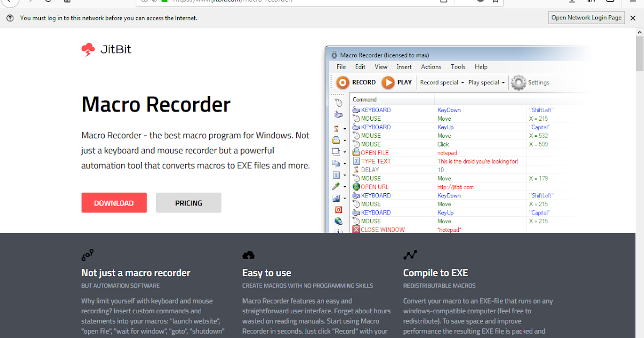Open the File menu

pyautogui.click(x=341, y=67)
